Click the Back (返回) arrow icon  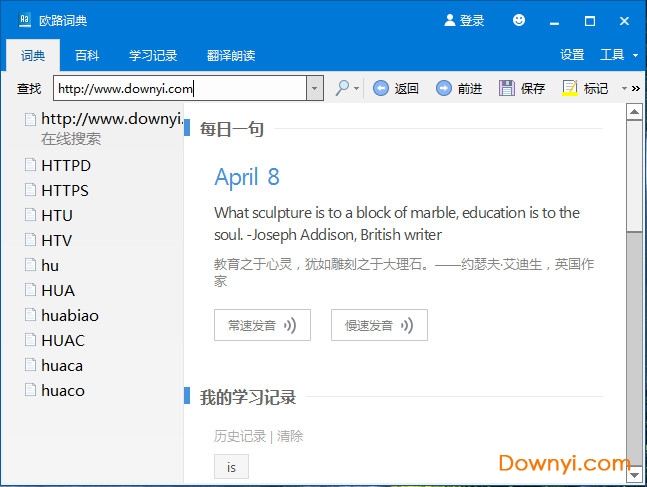point(380,88)
